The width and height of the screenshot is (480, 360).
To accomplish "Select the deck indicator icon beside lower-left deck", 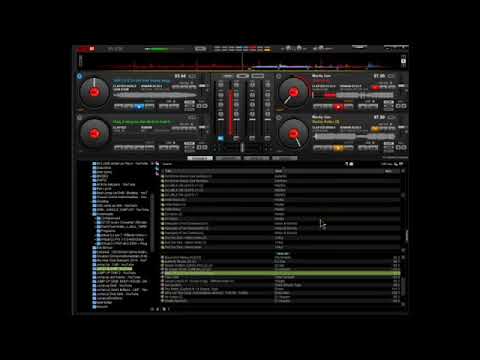I will pyautogui.click(x=80, y=118).
